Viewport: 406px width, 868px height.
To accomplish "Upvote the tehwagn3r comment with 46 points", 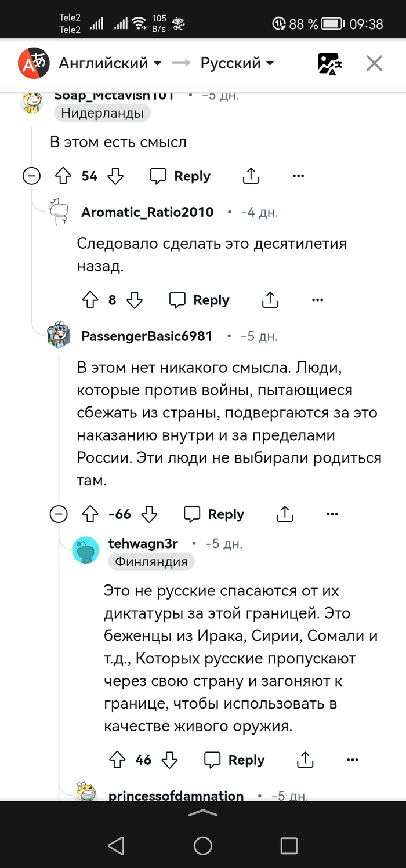I will pos(117,760).
